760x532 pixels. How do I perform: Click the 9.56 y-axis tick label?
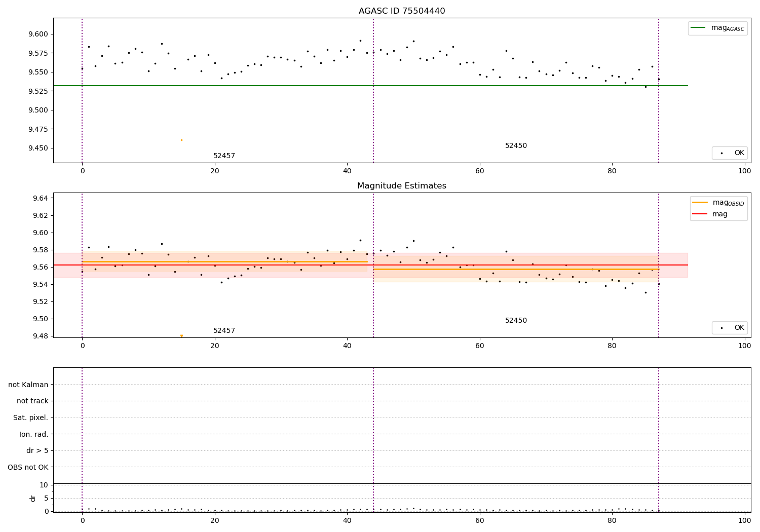[x=41, y=267]
